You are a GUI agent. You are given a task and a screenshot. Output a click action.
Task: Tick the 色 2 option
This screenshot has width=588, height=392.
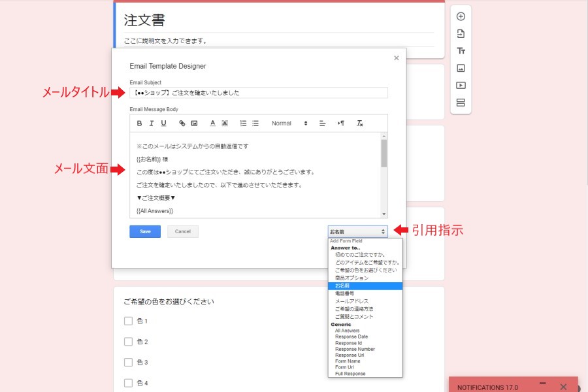click(129, 342)
